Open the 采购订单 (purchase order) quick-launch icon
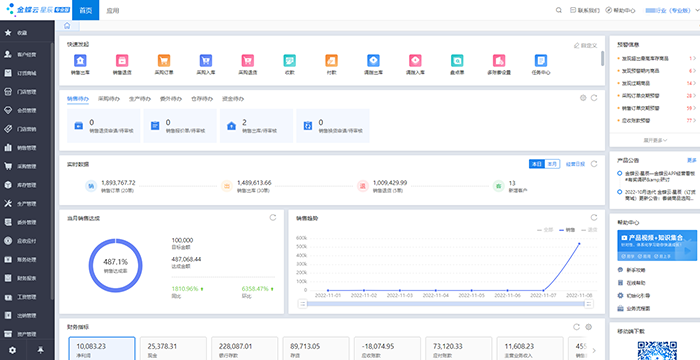This screenshot has width=700, height=360. pyautogui.click(x=164, y=61)
